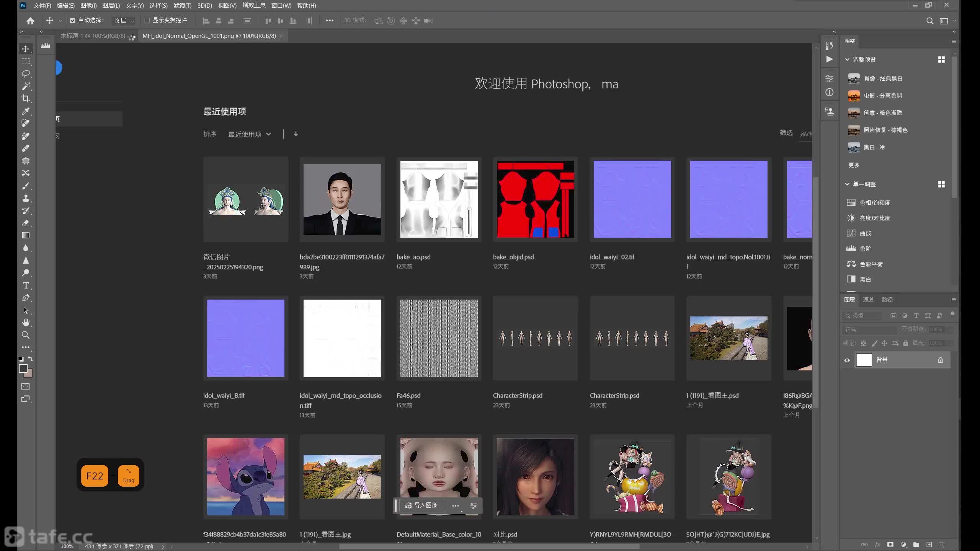Collapse the 调整预设 section
The height and width of the screenshot is (551, 980).
847,59
